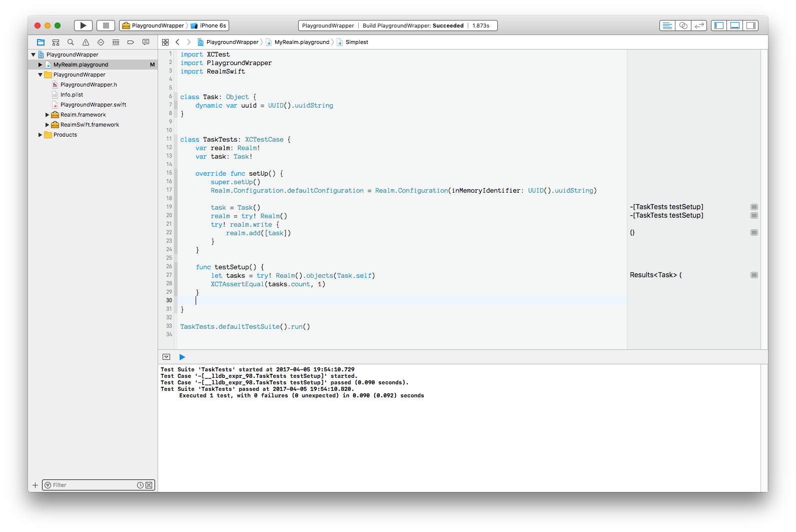Open the PlaygroundWrapper scheme selector
Image resolution: width=796 pixels, height=532 pixels.
(154, 26)
